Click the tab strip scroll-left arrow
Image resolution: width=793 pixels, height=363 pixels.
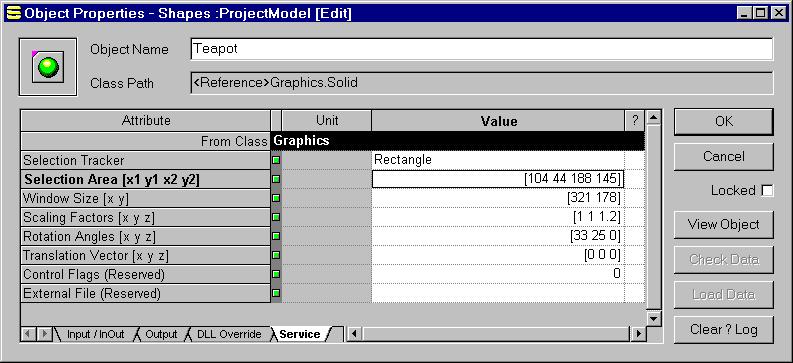[x=28, y=334]
